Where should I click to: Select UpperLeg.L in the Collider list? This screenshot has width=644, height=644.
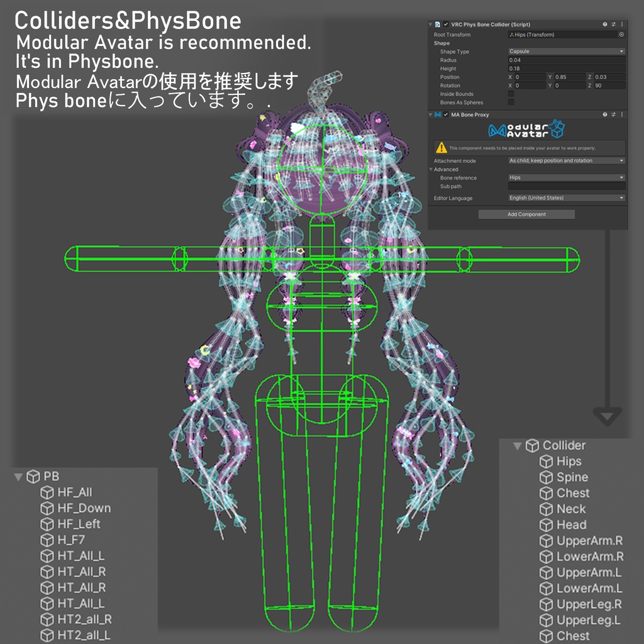click(x=589, y=620)
